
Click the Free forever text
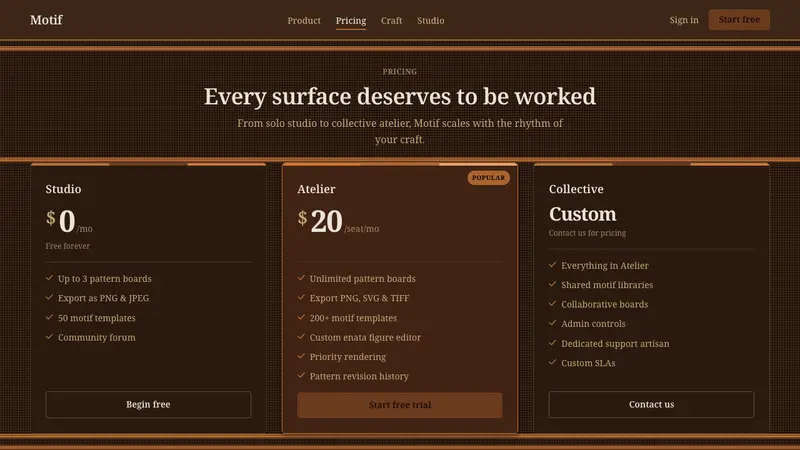[67, 246]
